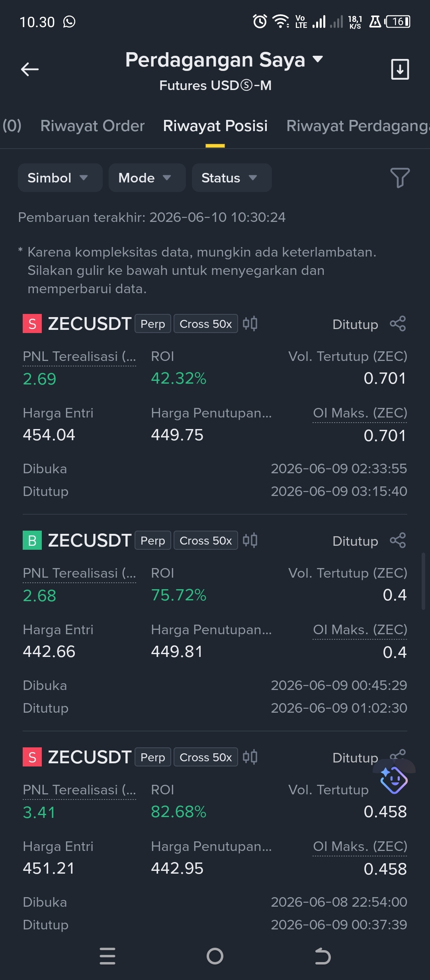Open the AI assistant floating icon
Screen dimensions: 430x980
tap(394, 780)
